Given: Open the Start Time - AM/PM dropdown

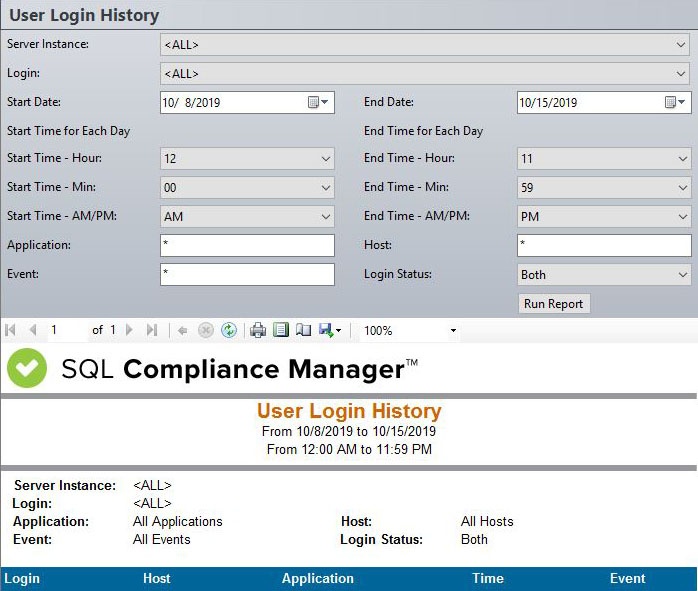Looking at the screenshot, I should [326, 217].
